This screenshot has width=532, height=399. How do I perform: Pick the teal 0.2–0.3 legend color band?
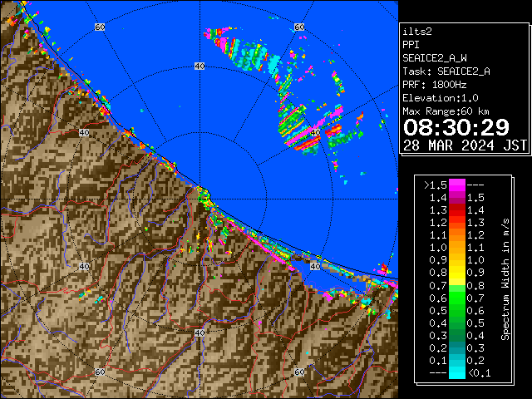click(456, 347)
